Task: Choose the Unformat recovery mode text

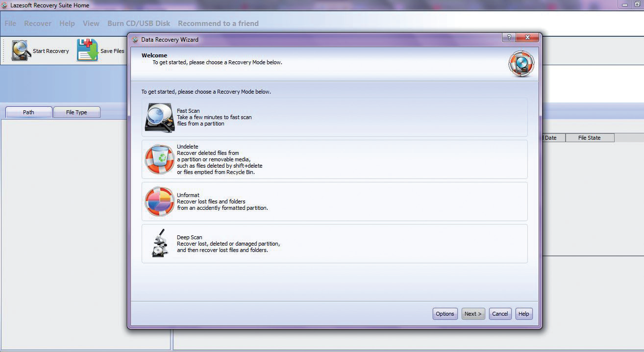Action: click(x=188, y=195)
